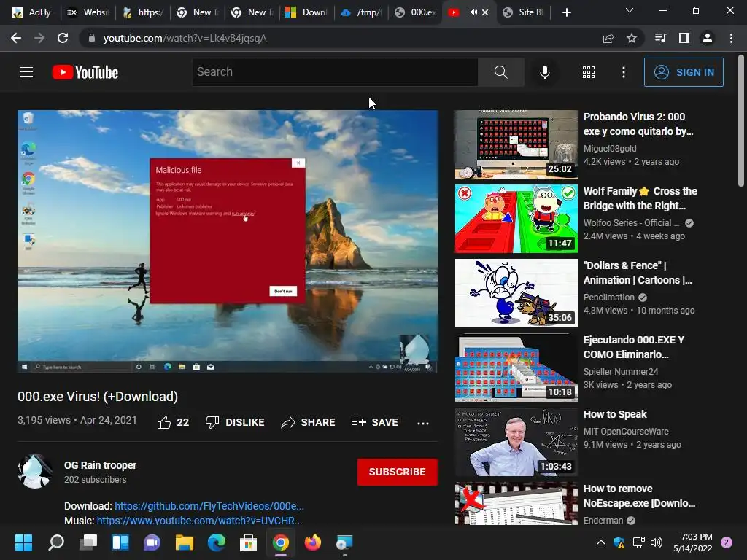Screen dimensions: 747x560
Task: Click the DISLIKE button
Action: pos(235,422)
